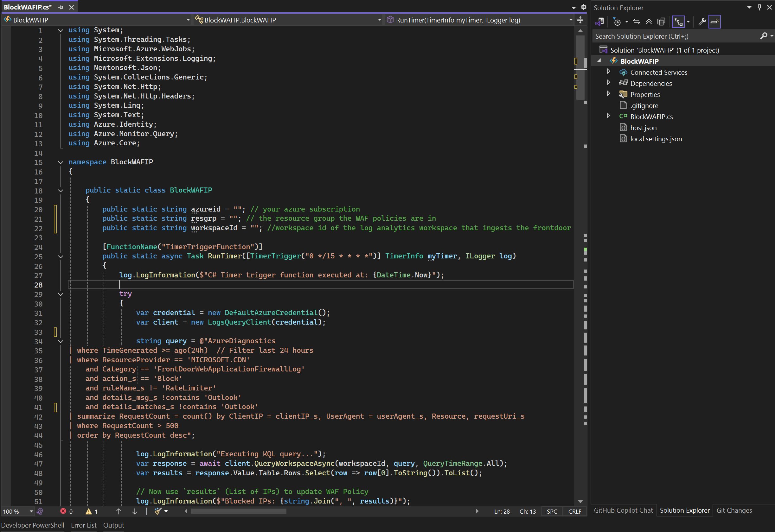Open RunTimer member navigation dropdown
The image size is (775, 532).
pos(571,20)
